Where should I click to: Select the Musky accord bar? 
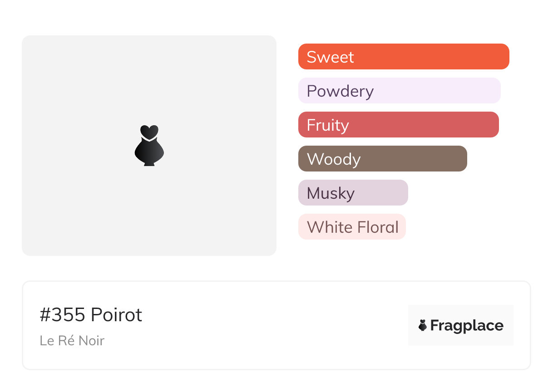pos(353,193)
